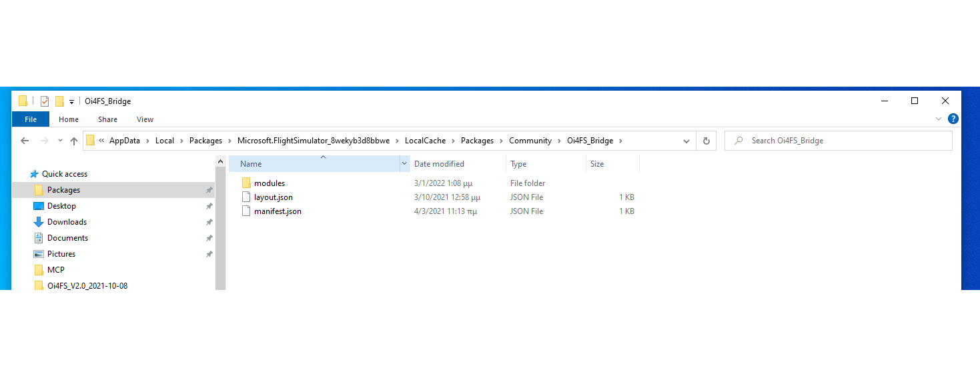Click Community in the breadcrumb path
980x376 pixels.
point(530,141)
